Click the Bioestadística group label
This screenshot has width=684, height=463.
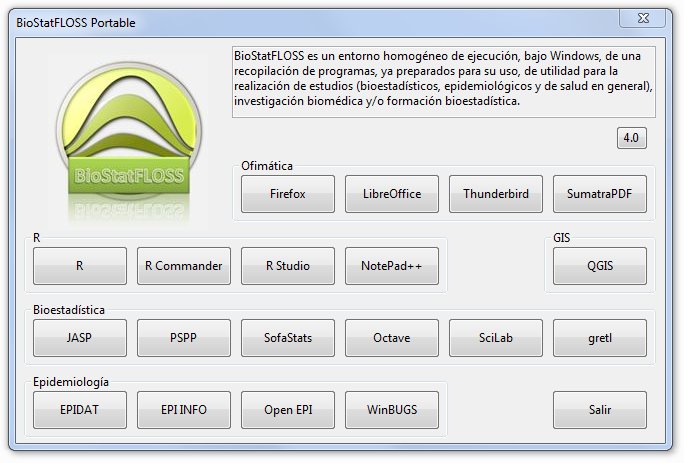coord(69,310)
